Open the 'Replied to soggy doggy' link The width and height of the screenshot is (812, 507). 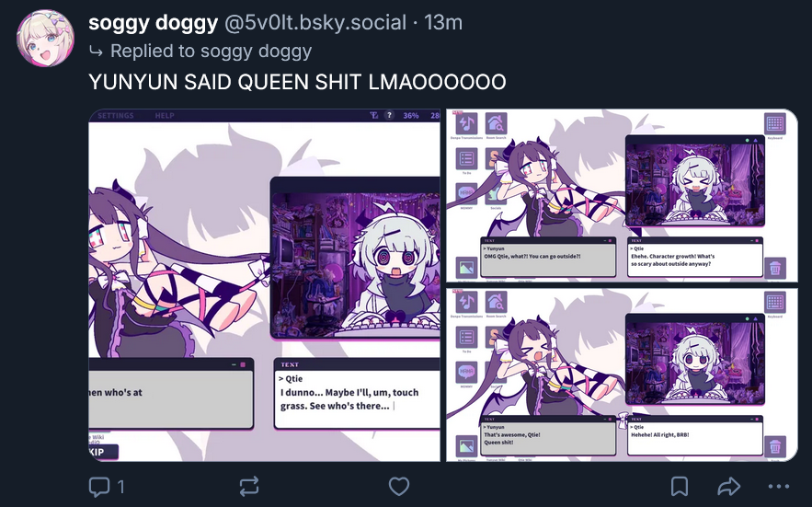pos(211,51)
